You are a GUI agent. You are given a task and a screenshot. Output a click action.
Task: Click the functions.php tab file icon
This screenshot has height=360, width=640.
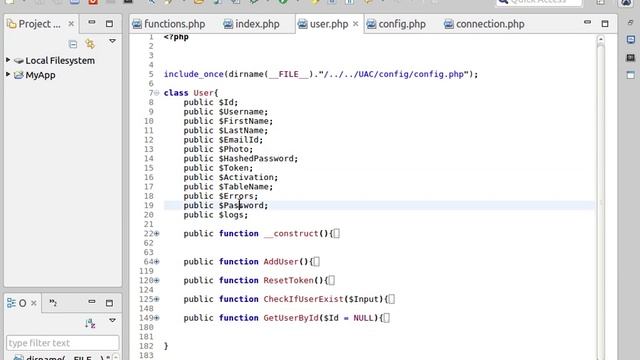click(137, 24)
